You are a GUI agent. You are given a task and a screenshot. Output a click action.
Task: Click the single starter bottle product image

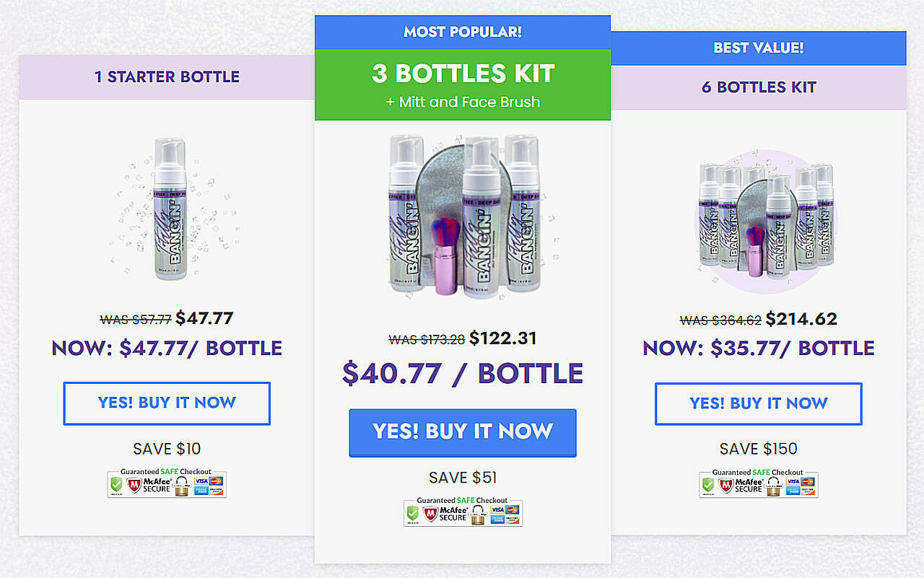tap(170, 210)
